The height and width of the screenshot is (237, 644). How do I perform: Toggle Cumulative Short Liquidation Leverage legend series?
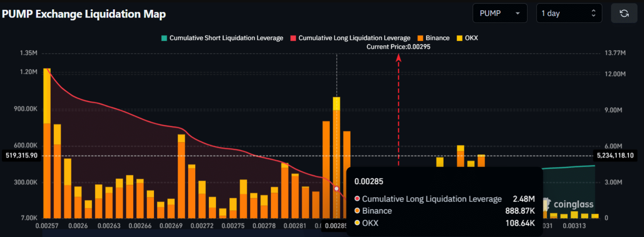[222, 38]
